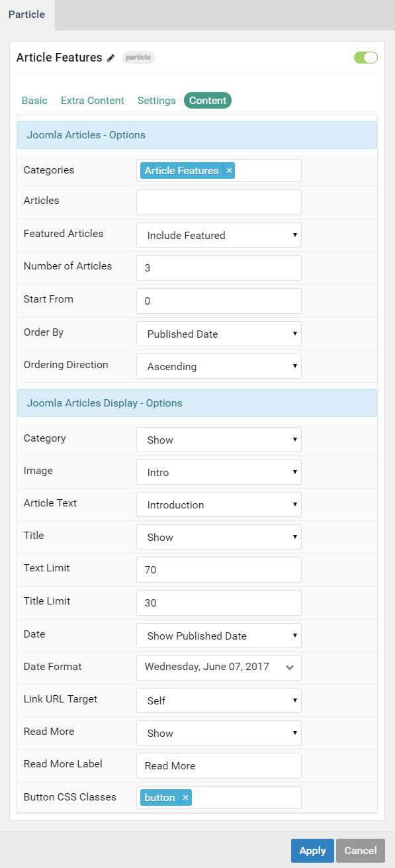
Task: Click the Joomla Articles - Options header
Action: [x=197, y=135]
